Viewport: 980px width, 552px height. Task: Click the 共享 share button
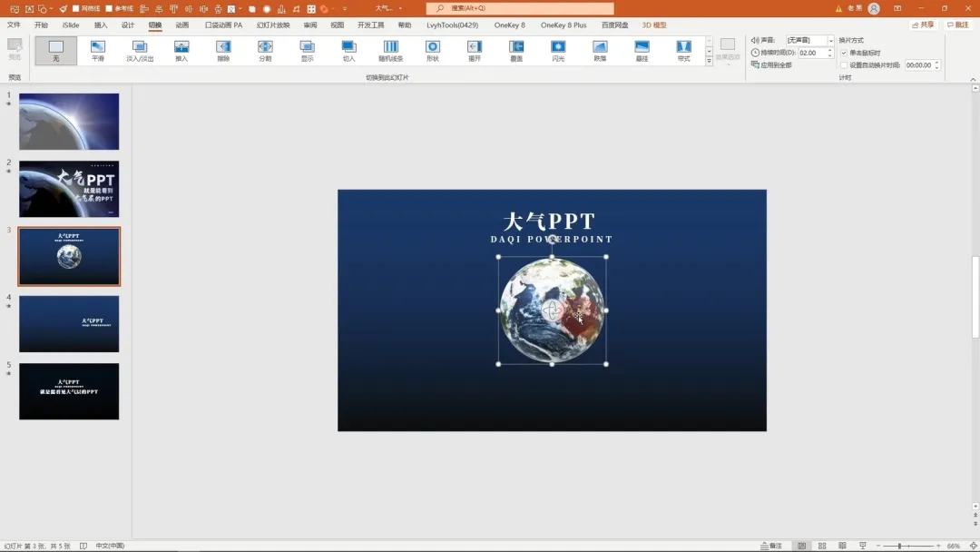coord(923,25)
